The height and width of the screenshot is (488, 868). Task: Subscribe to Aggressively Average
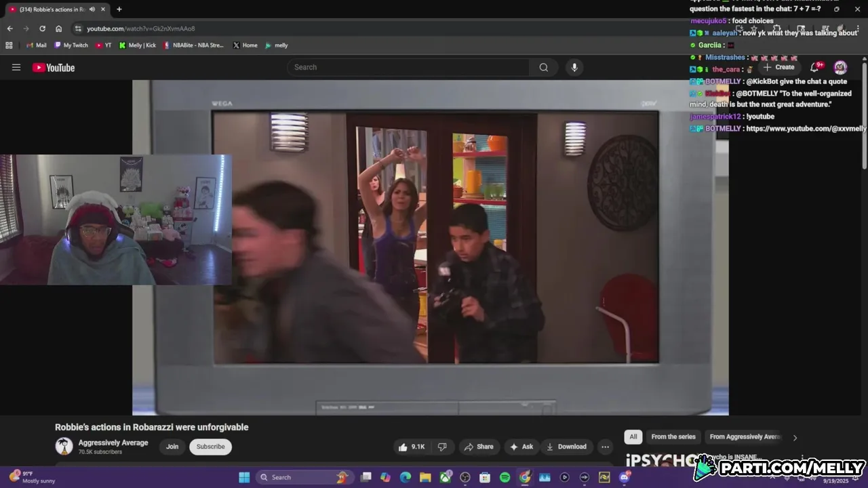[210, 447]
